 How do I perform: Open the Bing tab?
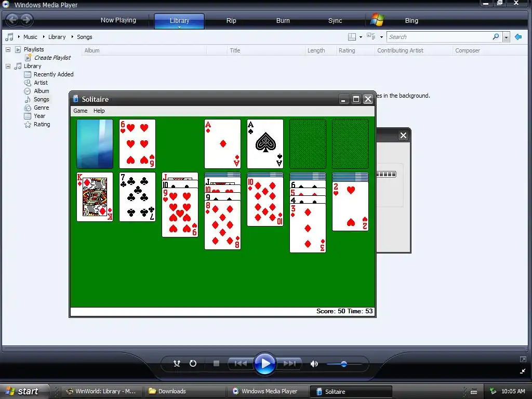[x=411, y=21]
